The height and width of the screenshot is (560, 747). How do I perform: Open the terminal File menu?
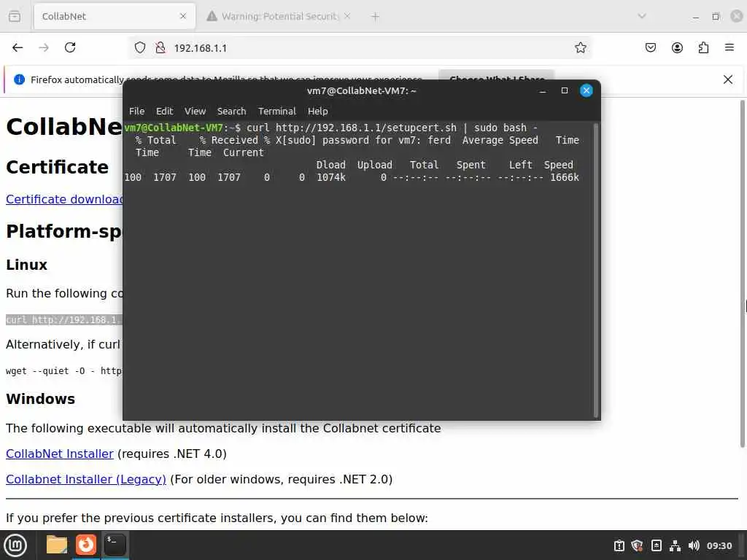136,111
